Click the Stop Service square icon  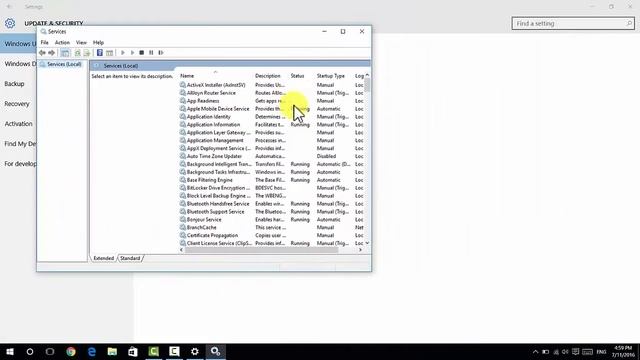(x=142, y=53)
